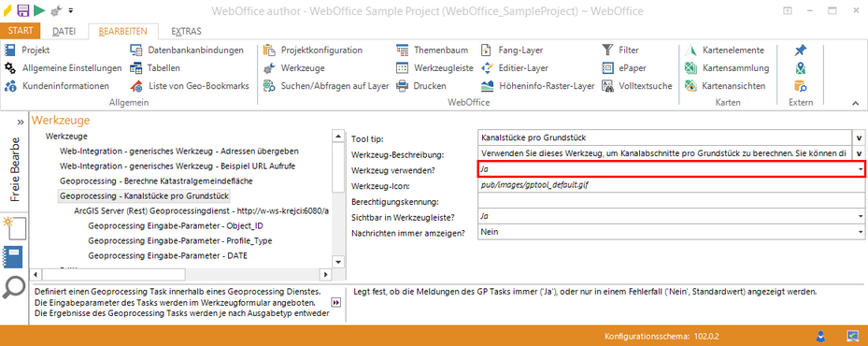The image size is (868, 346).
Task: Open the Tool tip field's v button
Action: (x=860, y=137)
